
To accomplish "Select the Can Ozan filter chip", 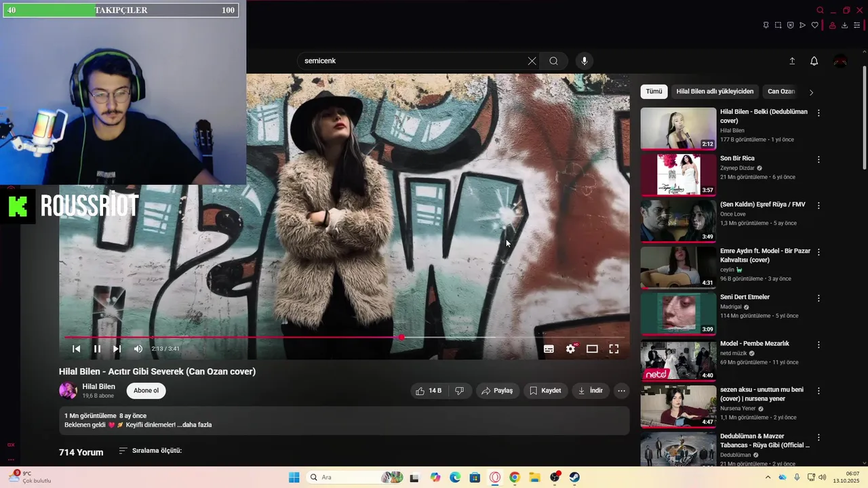I will [781, 91].
